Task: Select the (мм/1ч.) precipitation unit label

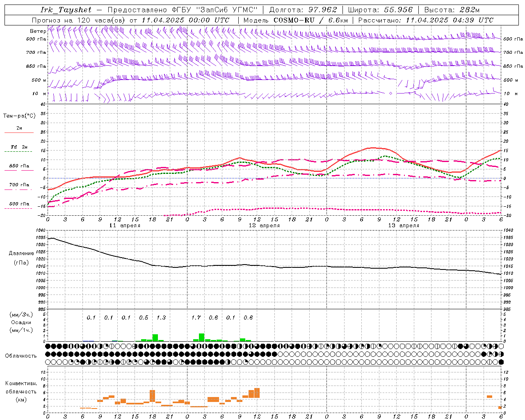Action: point(21,330)
